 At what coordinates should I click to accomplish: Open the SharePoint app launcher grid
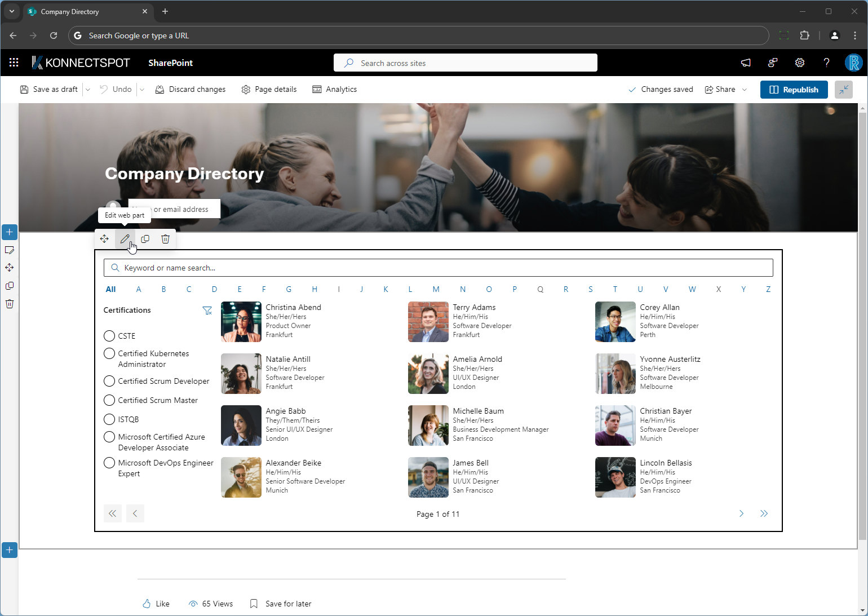click(x=14, y=63)
